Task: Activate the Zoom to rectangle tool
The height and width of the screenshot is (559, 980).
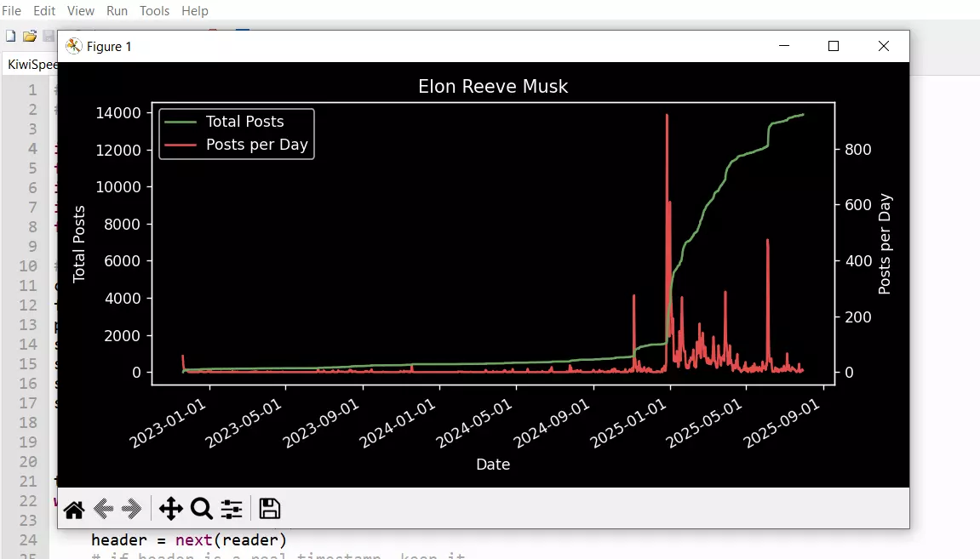Action: point(201,509)
